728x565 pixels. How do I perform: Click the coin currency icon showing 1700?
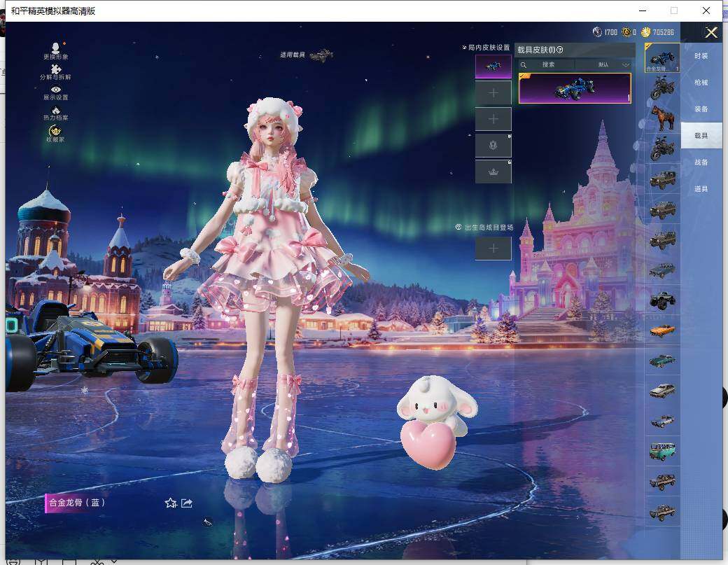click(598, 32)
